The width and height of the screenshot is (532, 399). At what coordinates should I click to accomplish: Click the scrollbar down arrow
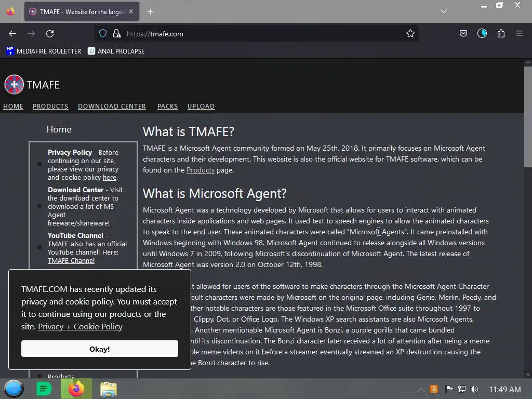[x=528, y=375]
